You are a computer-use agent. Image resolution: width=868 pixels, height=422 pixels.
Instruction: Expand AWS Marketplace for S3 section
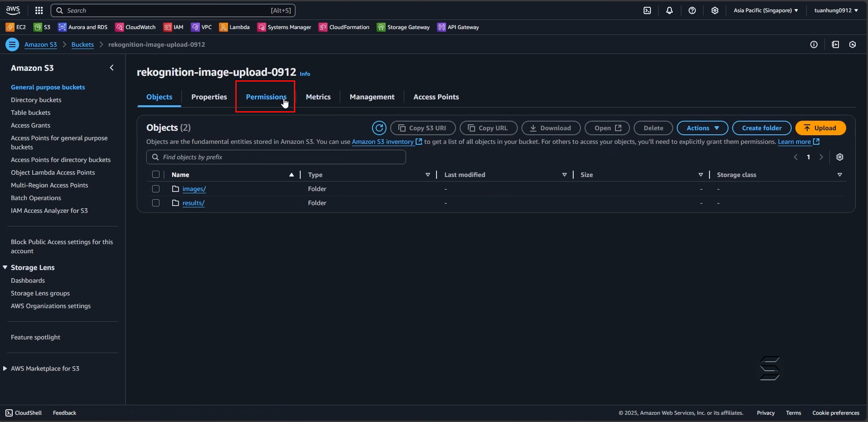[x=5, y=368]
